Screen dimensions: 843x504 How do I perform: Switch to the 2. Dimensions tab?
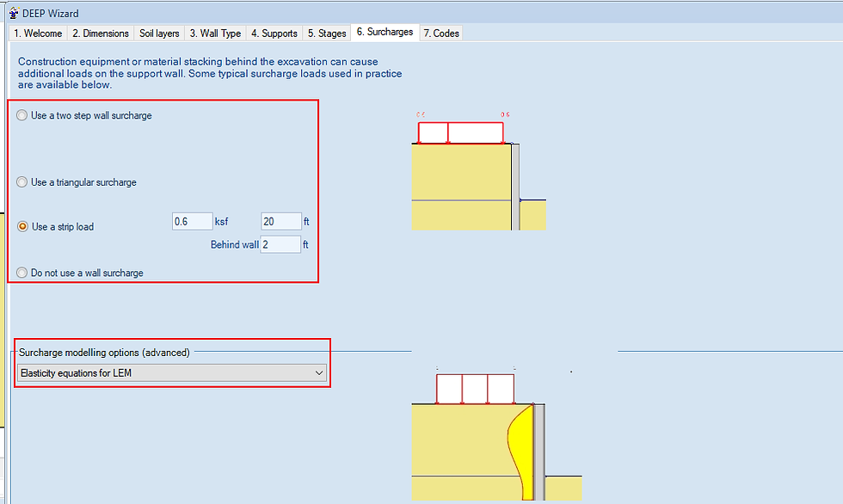101,34
